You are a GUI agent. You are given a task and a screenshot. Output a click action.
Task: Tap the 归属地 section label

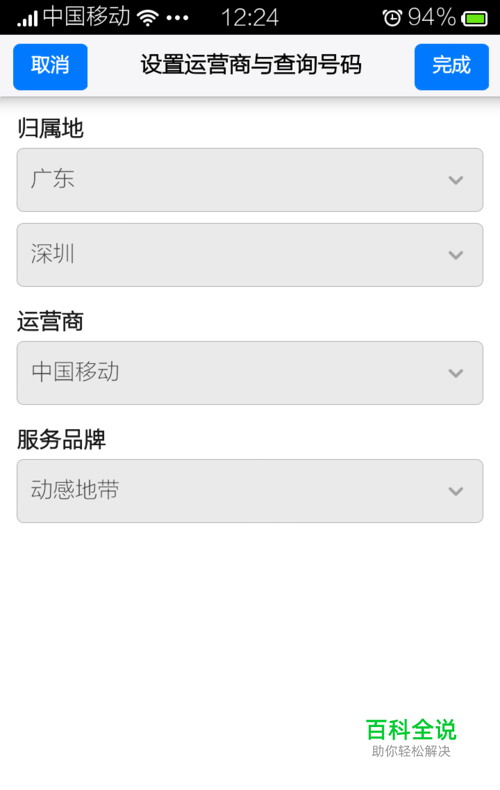coord(50,128)
